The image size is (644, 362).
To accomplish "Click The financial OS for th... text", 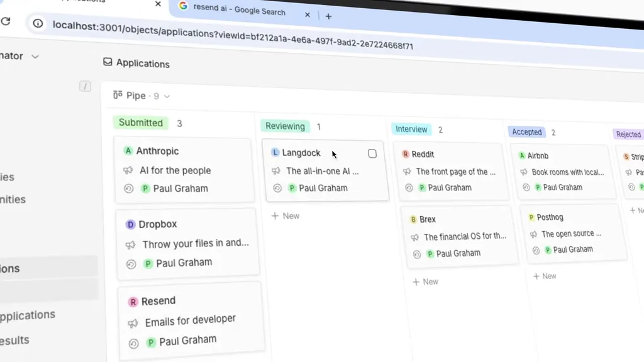I will 465,236.
